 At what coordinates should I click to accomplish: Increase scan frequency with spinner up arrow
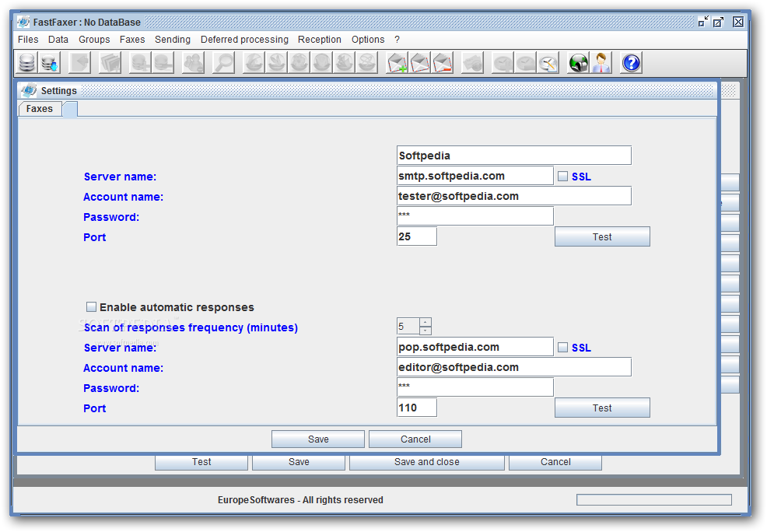[426, 322]
